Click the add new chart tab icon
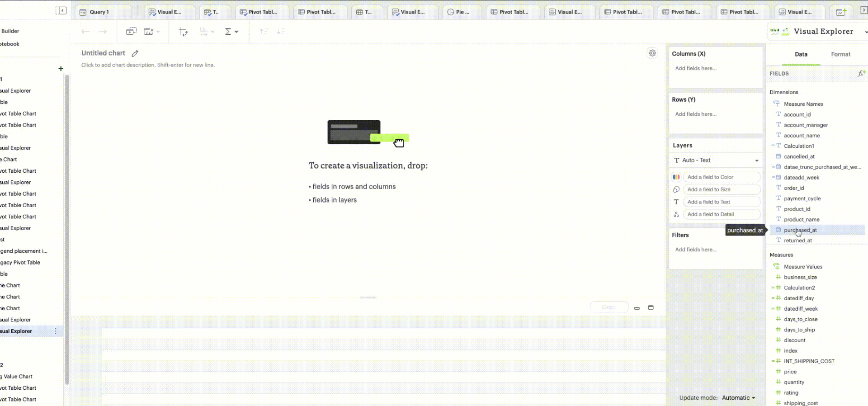Image resolution: width=868 pixels, height=406 pixels. click(841, 12)
